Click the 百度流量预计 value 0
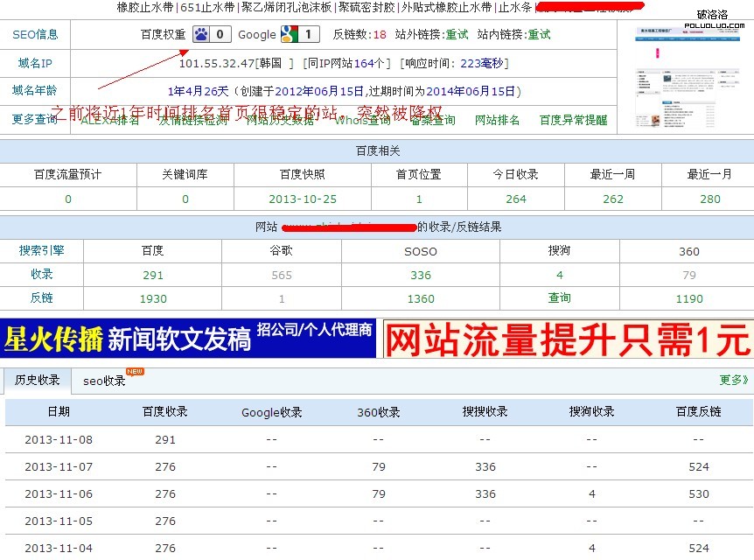 68,199
